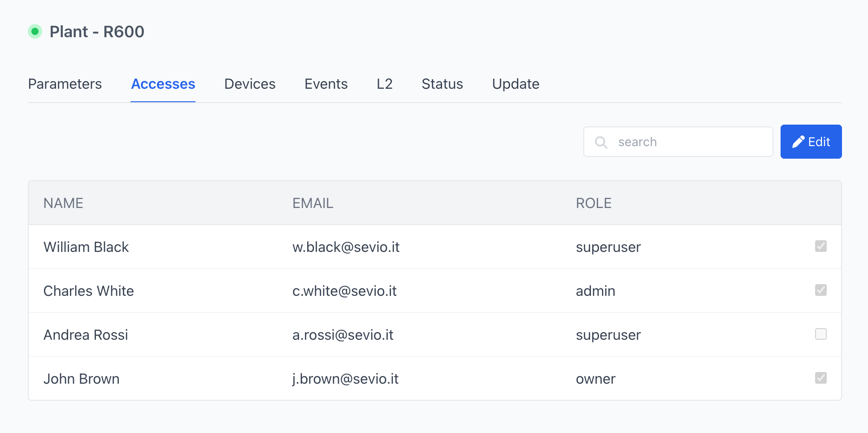This screenshot has height=433, width=868.
Task: Toggle the checkbox for Charles White
Action: [820, 290]
